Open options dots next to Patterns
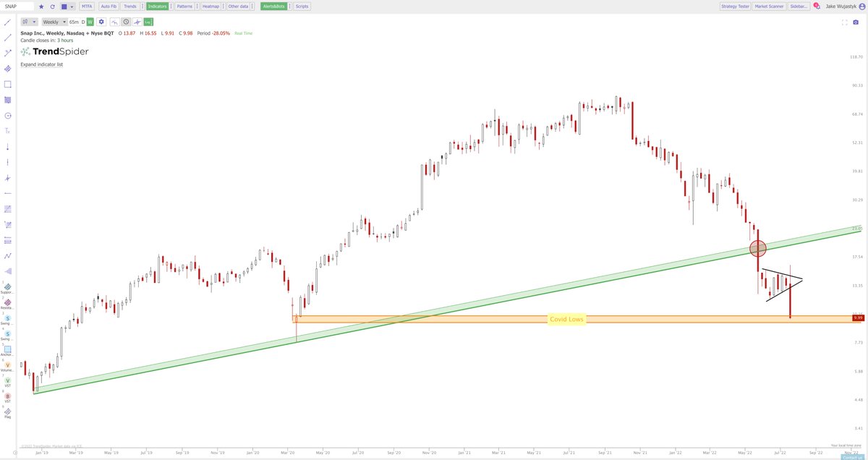Screen dimensions: 868x460 [197, 7]
